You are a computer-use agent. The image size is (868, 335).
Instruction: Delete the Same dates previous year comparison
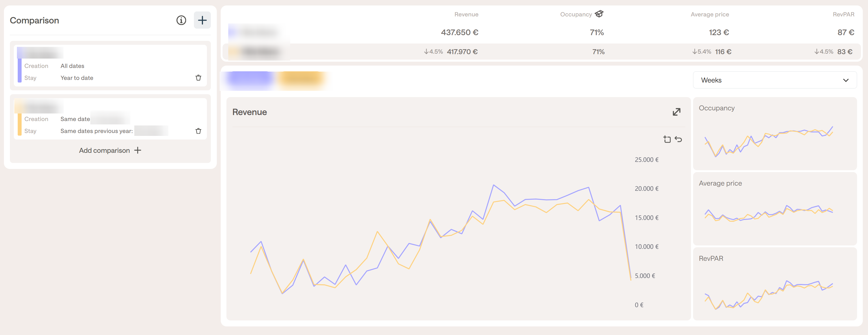pyautogui.click(x=199, y=131)
